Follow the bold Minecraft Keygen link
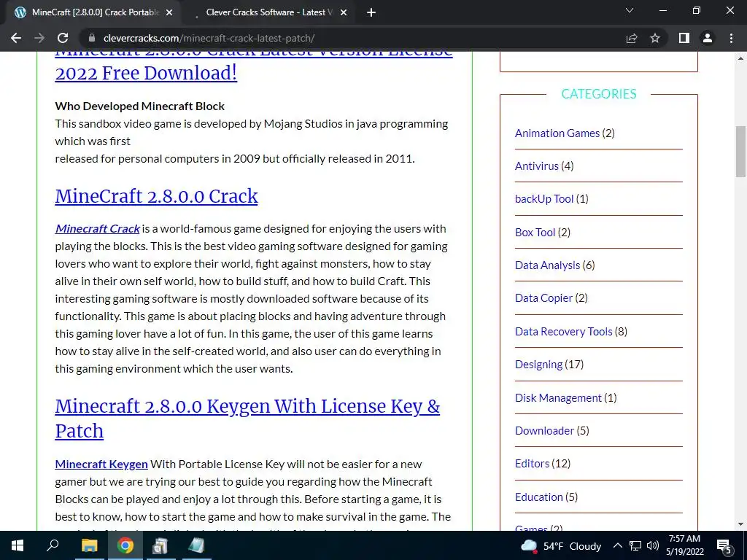The image size is (747, 560). pyautogui.click(x=101, y=464)
